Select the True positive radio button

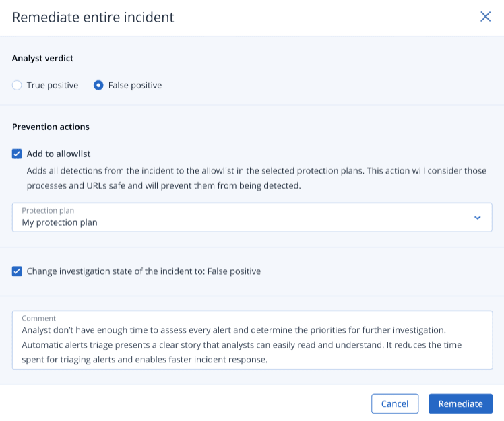[x=18, y=86]
